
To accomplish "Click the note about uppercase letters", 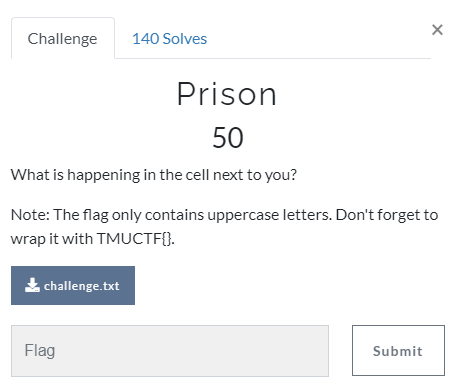I will pos(224,227).
